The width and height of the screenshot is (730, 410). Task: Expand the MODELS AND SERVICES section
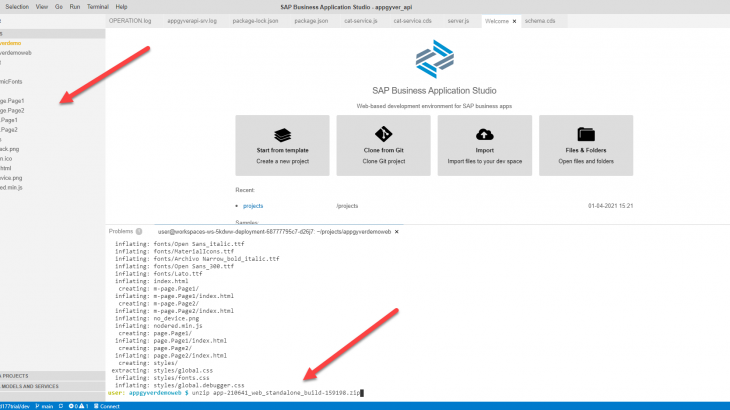(x=53, y=386)
